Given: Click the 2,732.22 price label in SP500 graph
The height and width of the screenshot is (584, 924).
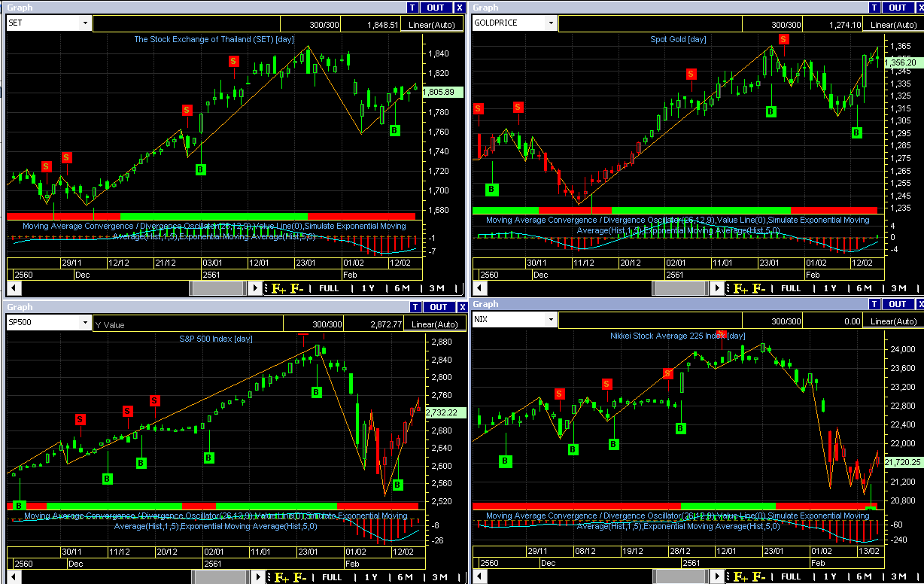Looking at the screenshot, I should 445,412.
